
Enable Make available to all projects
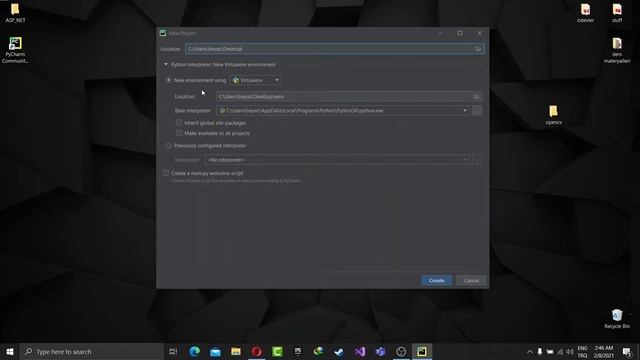tap(179, 133)
